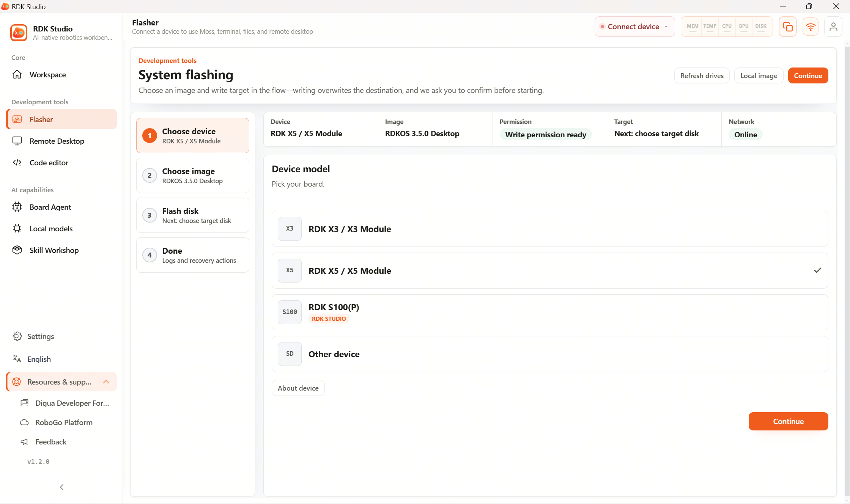Screen dimensions: 850x504
Task: Click the RDK Studio logo icon
Action: 19,33
